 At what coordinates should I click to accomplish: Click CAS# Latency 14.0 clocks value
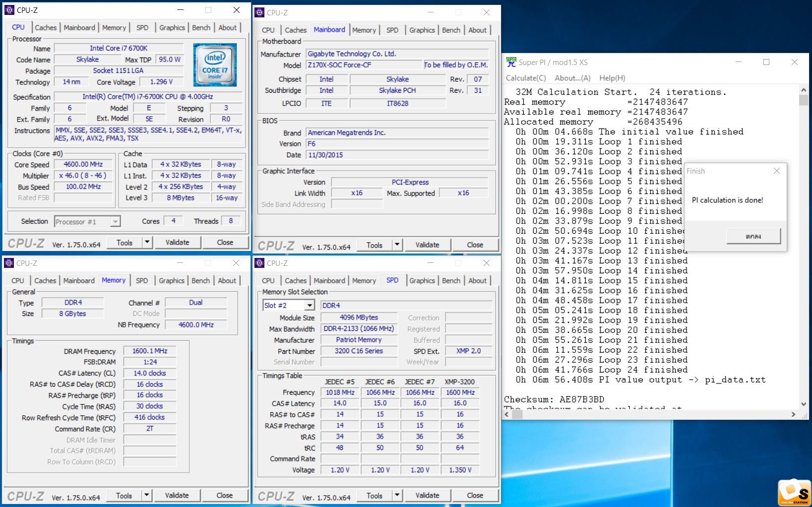click(150, 374)
